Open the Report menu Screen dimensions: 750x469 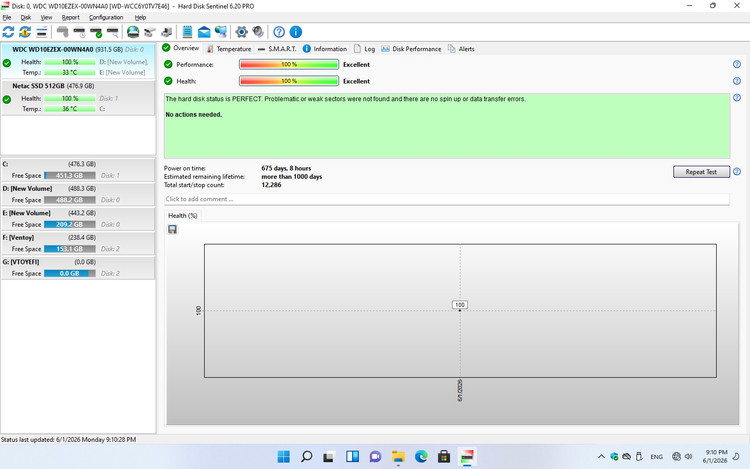[70, 17]
